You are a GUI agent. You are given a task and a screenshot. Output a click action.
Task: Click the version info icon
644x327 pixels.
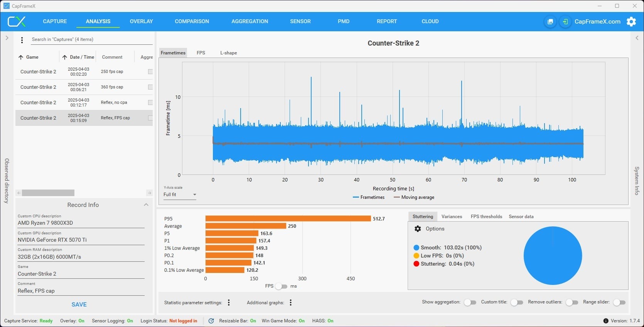pos(606,321)
